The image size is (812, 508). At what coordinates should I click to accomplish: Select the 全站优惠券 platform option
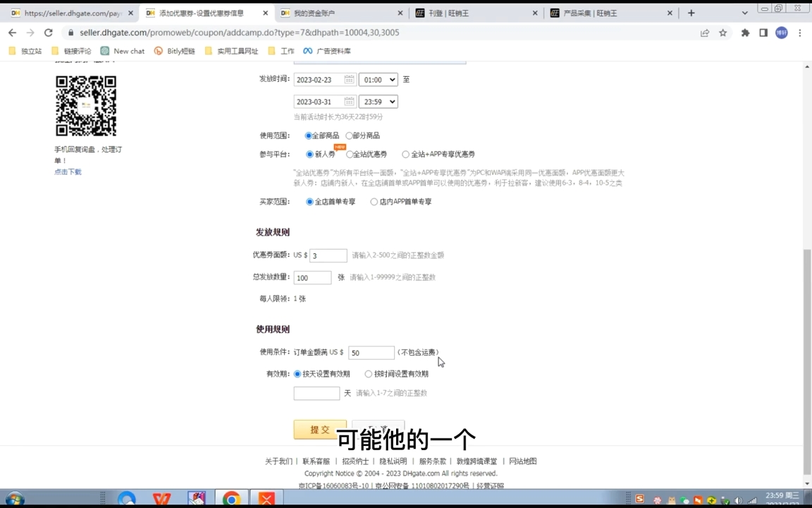tap(350, 154)
